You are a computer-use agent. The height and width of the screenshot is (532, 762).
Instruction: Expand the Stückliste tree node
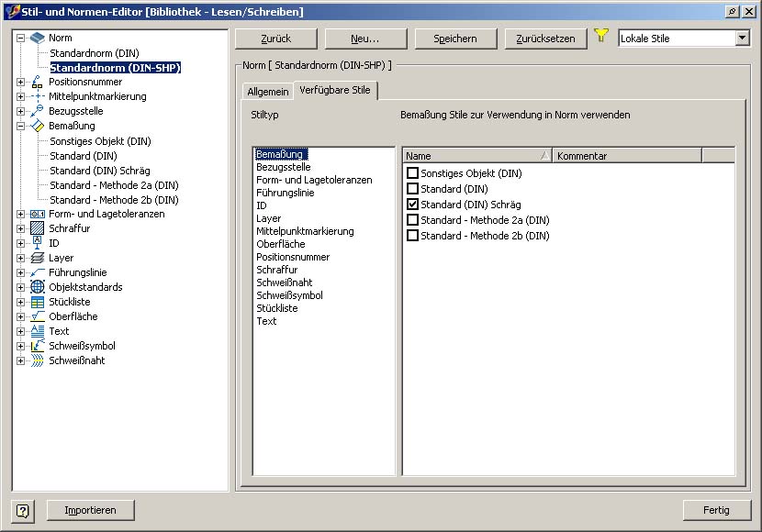[x=20, y=302]
